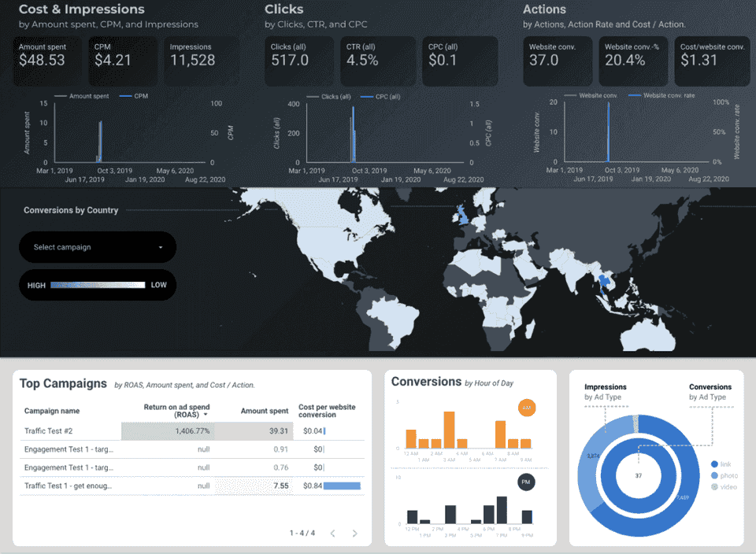
Task: Sort by Return on ad spend arrow
Action: coord(206,415)
